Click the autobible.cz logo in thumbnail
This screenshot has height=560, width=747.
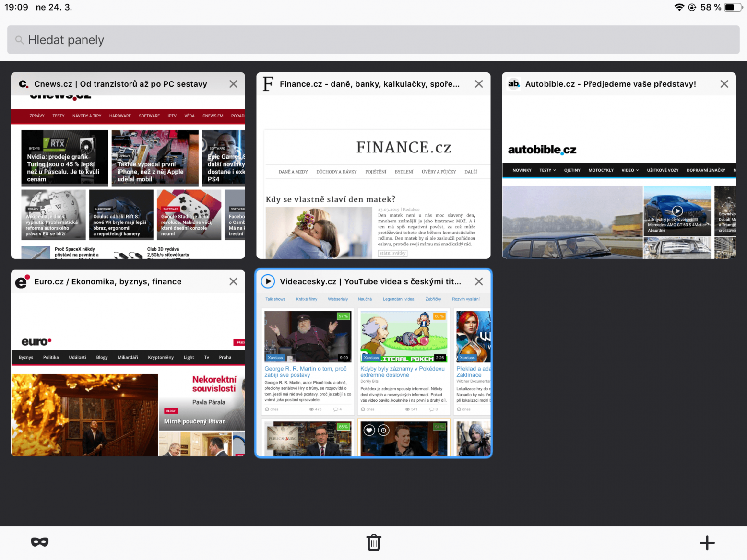pyautogui.click(x=542, y=150)
